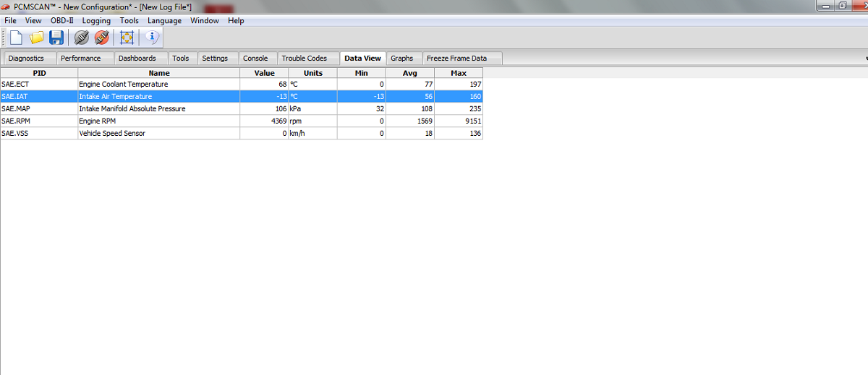The width and height of the screenshot is (868, 375).
Task: Open the Logging menu
Action: 96,21
